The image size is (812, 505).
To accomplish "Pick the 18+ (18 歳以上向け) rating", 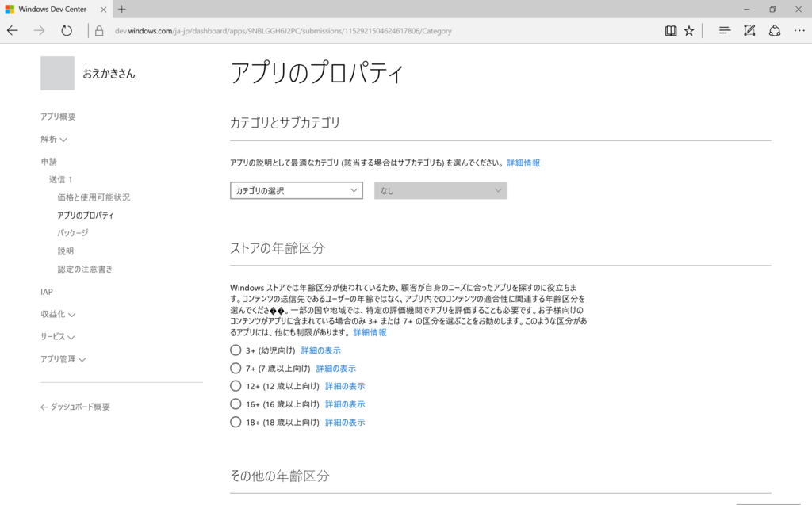I will point(236,422).
